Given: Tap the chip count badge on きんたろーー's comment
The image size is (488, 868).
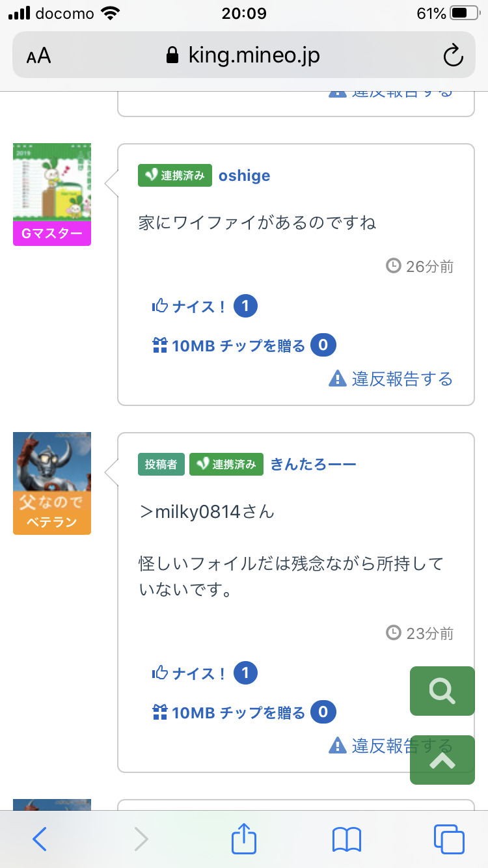Looking at the screenshot, I should [323, 712].
